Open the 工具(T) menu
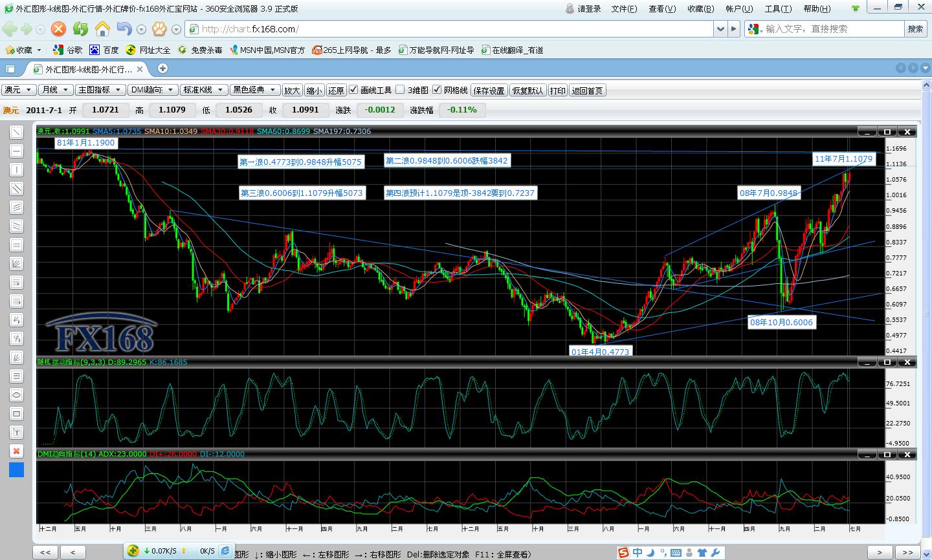The height and width of the screenshot is (560, 932). pyautogui.click(x=778, y=8)
